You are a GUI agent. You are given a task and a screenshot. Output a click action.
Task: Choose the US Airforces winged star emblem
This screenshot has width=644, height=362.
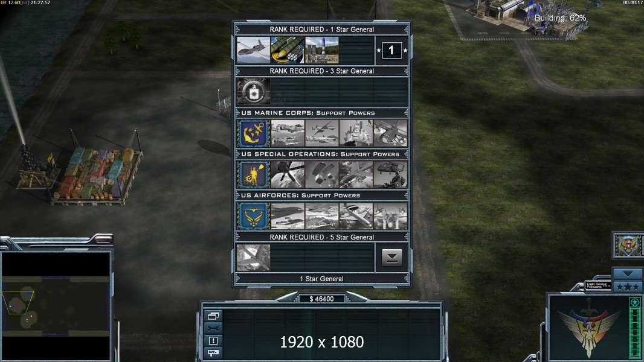pyautogui.click(x=253, y=216)
